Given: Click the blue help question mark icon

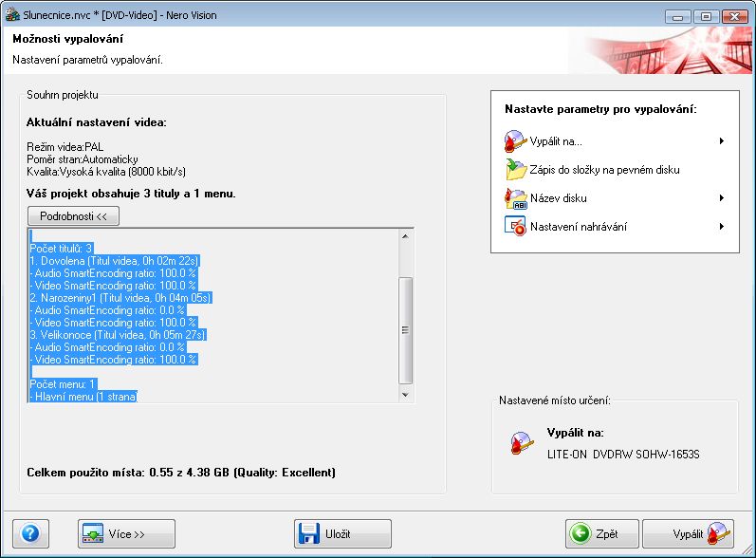Looking at the screenshot, I should coord(30,534).
